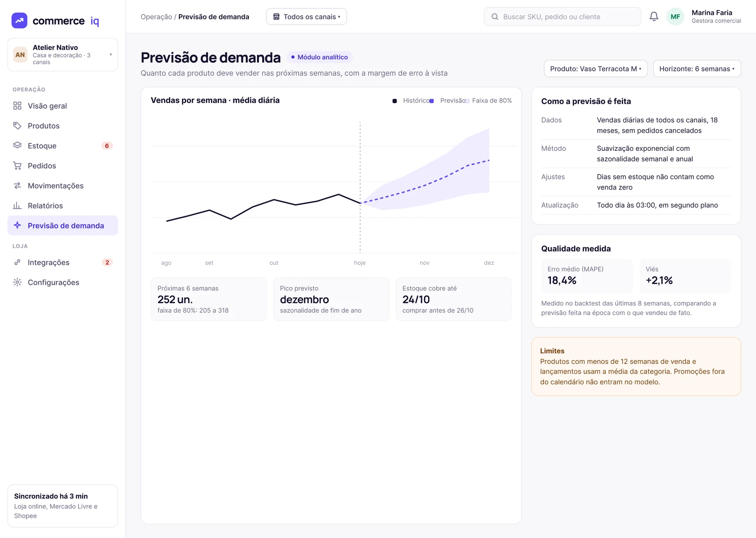Open Marina Faria profile name

click(x=712, y=13)
